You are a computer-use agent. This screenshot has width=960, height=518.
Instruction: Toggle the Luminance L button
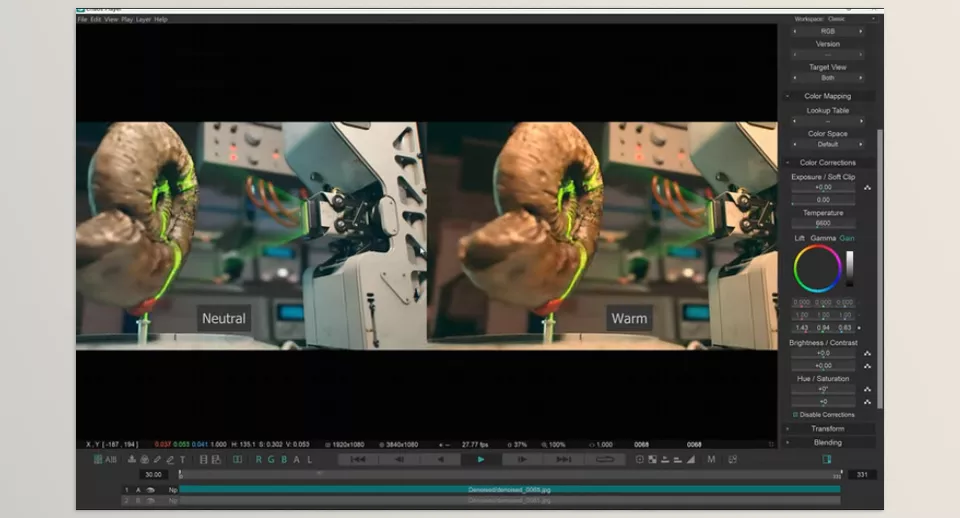point(309,459)
